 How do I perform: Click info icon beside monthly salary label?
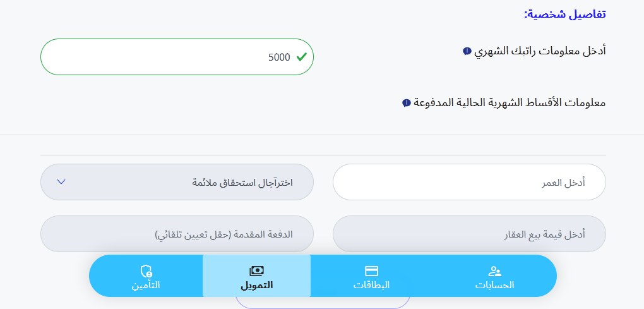point(467,51)
